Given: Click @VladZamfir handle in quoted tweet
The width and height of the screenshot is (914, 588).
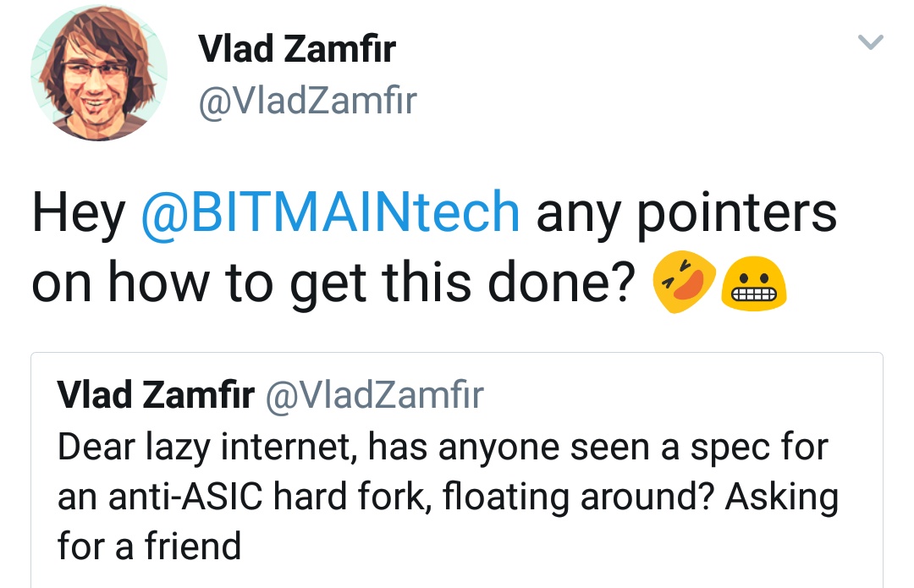Looking at the screenshot, I should [374, 394].
